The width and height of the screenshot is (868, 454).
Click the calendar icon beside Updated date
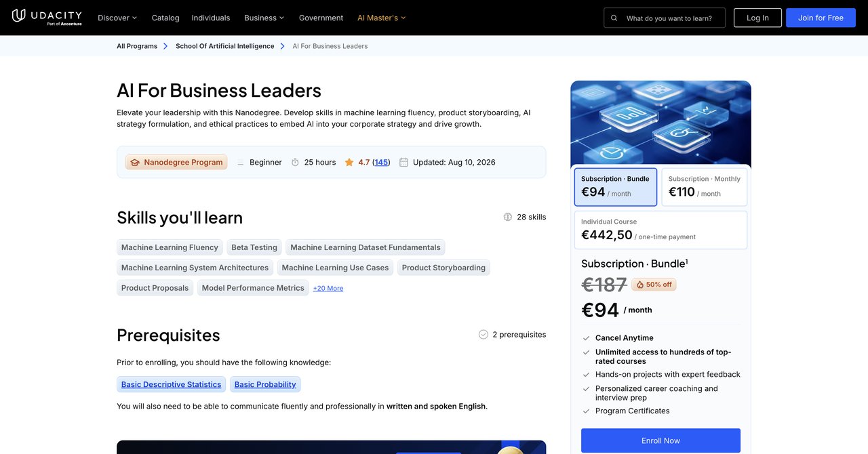click(403, 163)
